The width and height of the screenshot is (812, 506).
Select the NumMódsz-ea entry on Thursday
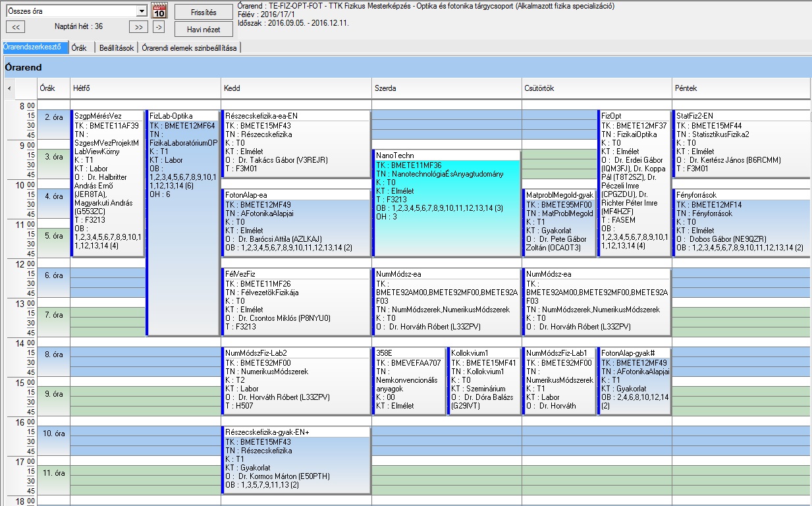597,302
